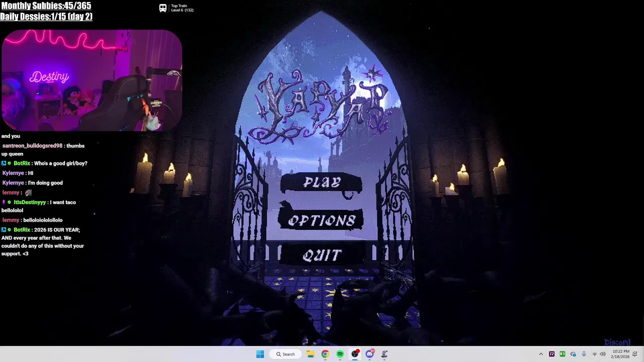Select the game's taskbar icon
The width and height of the screenshot is (644, 362).
384,354
